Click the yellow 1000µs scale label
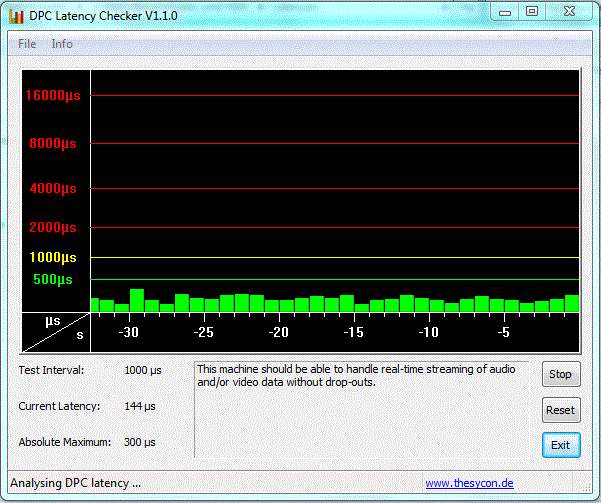Screen dimensions: 601x503 [x=53, y=257]
